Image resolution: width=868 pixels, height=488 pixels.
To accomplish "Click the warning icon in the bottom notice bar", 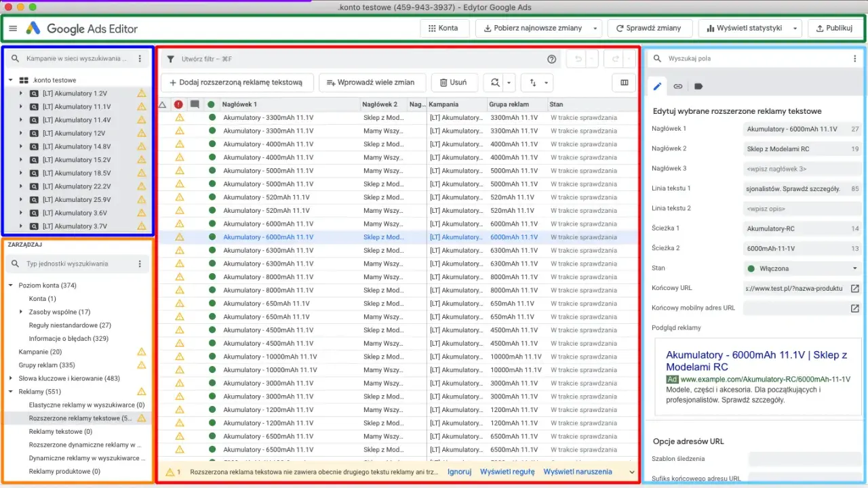I will click(x=170, y=472).
